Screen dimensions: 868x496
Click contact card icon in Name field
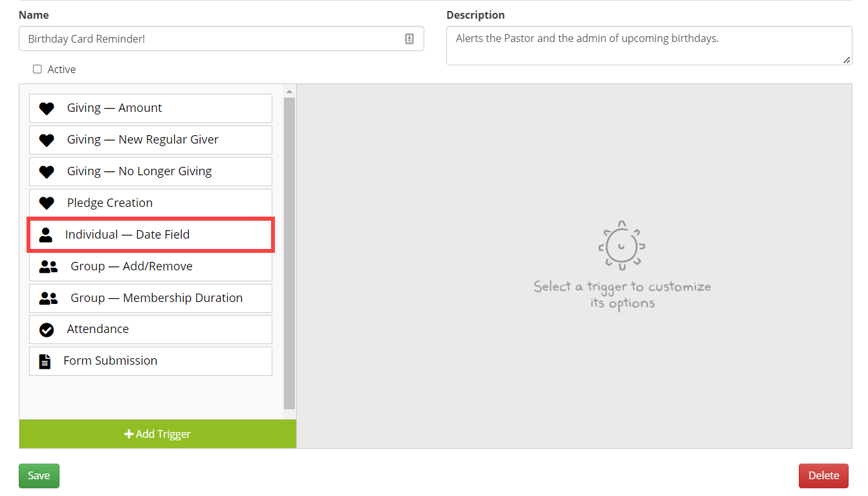409,39
